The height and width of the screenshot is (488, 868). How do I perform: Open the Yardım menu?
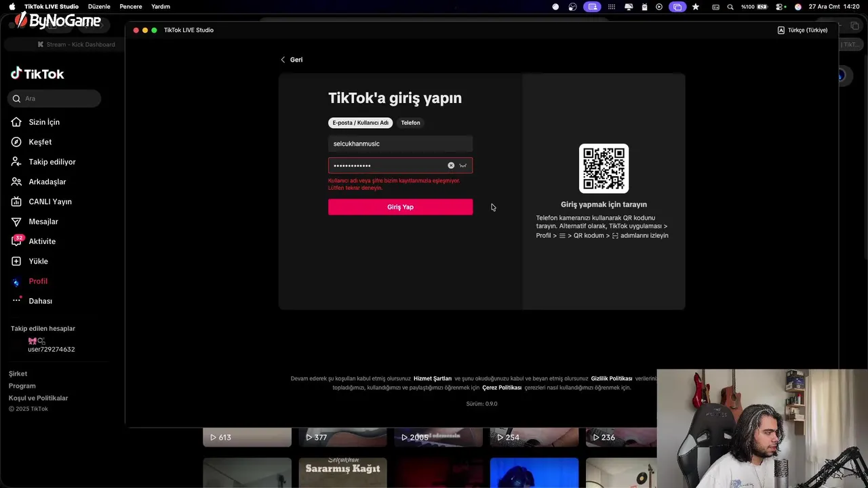(161, 7)
